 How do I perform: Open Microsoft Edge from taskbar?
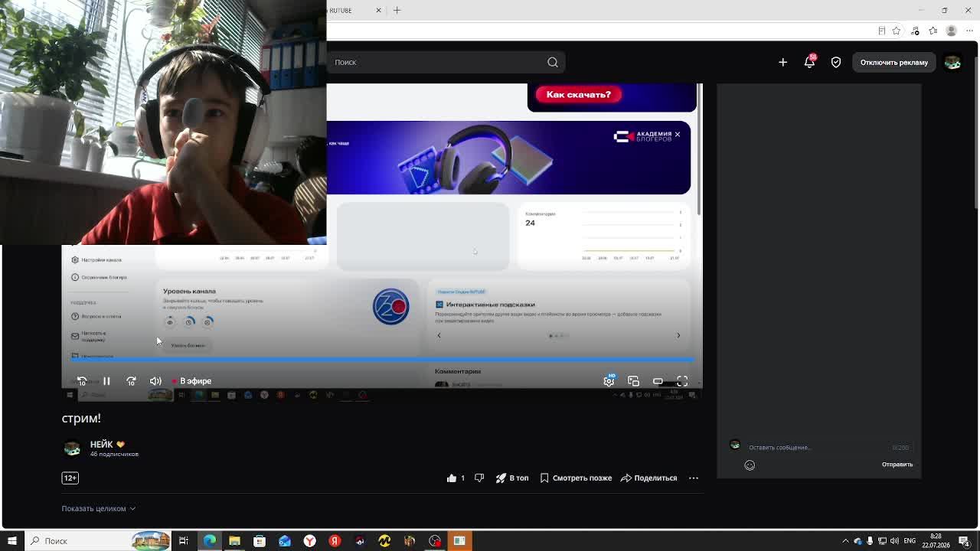point(209,541)
